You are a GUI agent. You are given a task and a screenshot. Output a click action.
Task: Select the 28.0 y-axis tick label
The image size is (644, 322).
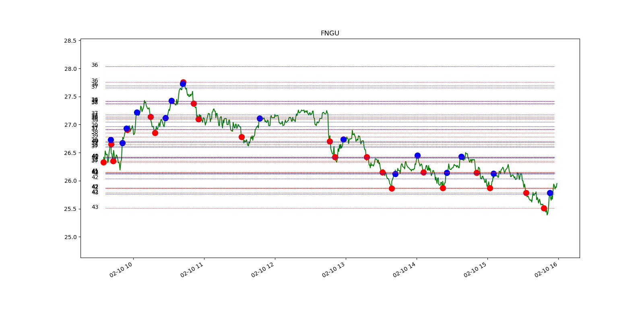(x=70, y=69)
